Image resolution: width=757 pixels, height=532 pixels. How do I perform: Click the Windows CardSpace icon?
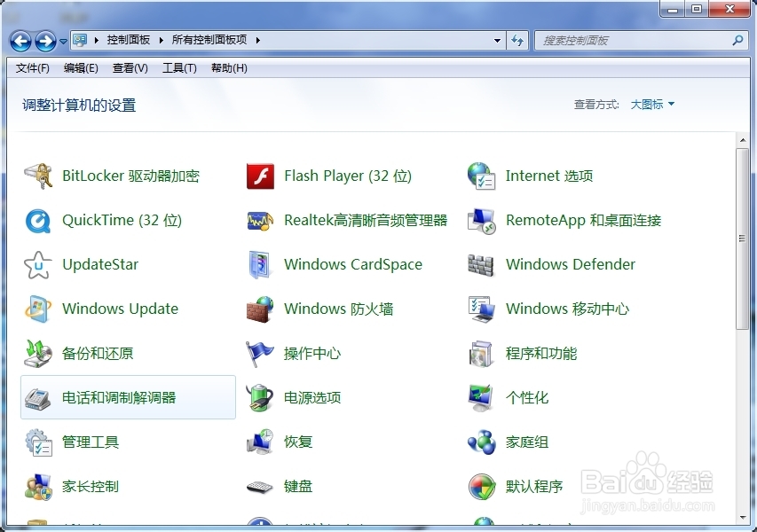click(x=260, y=265)
